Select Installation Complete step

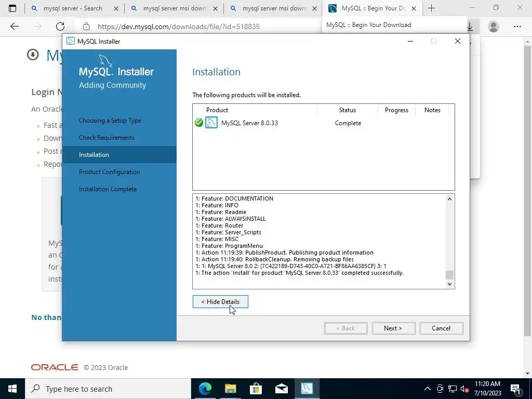pos(108,189)
